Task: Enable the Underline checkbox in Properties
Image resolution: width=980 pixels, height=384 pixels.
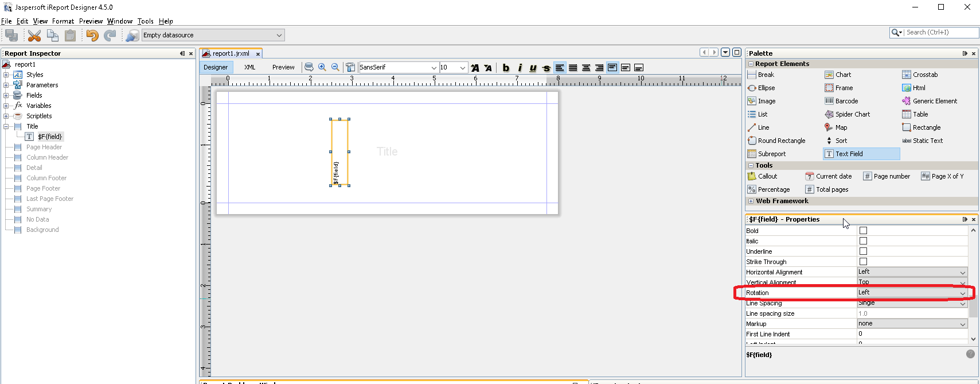Action: (863, 251)
